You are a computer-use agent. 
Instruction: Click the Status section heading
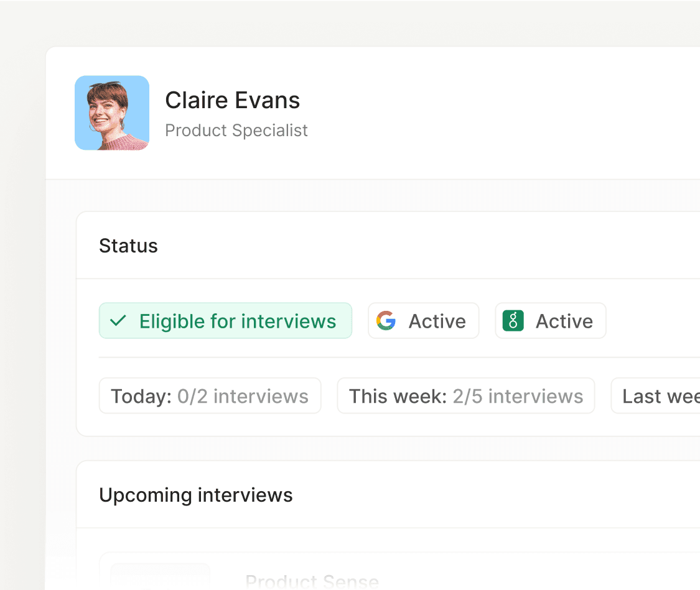[128, 246]
